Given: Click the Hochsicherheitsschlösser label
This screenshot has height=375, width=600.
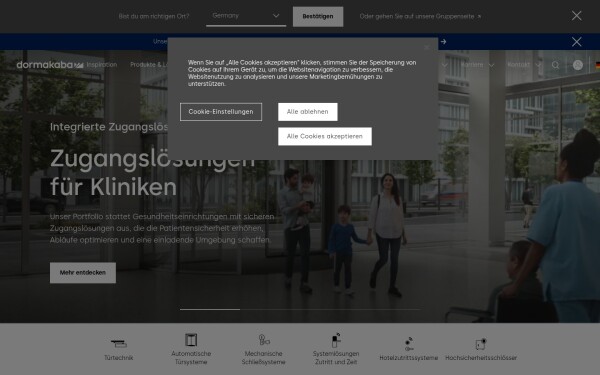Looking at the screenshot, I should tap(481, 358).
